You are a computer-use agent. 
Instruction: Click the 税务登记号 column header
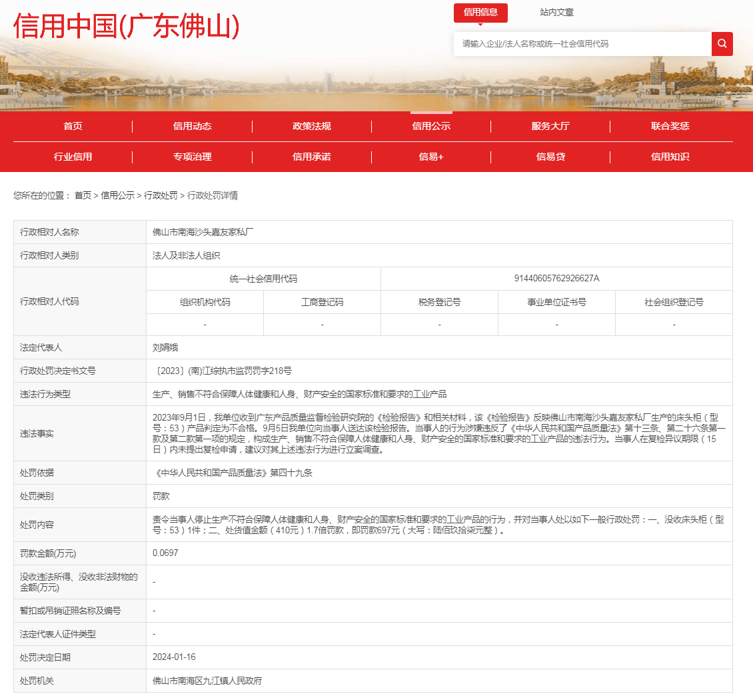coord(439,302)
